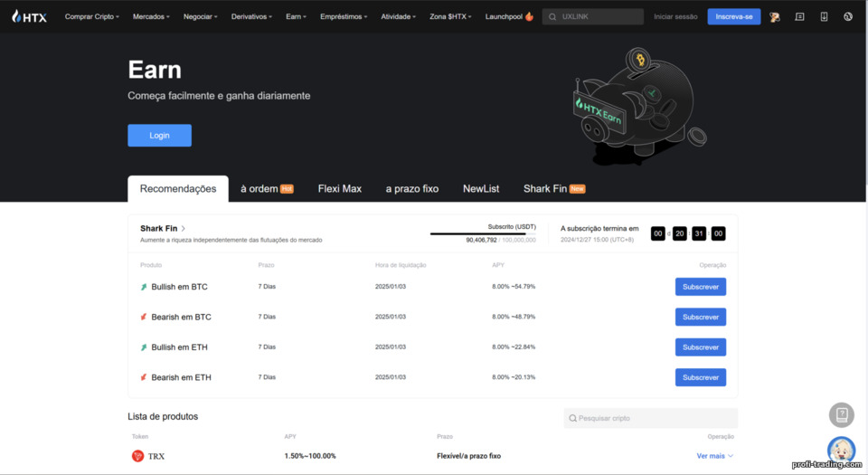The image size is (868, 475).
Task: Click the 8.00% ~54.79% APY value
Action: pos(514,287)
